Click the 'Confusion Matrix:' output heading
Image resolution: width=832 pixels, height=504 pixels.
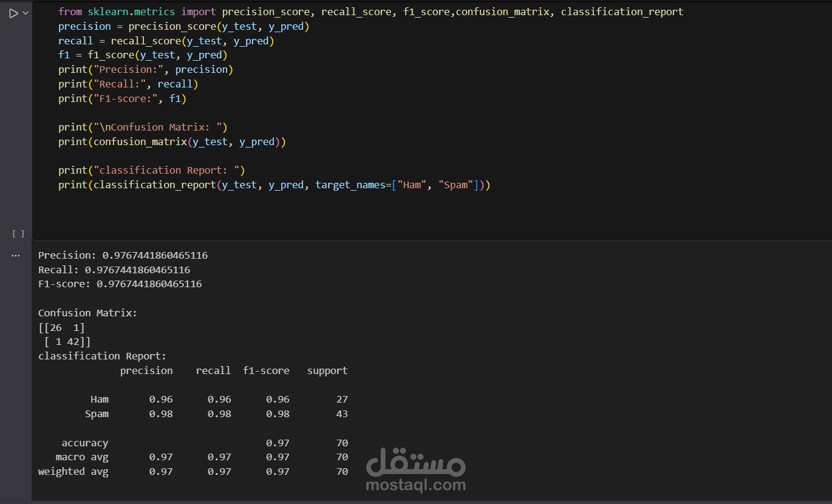(88, 313)
